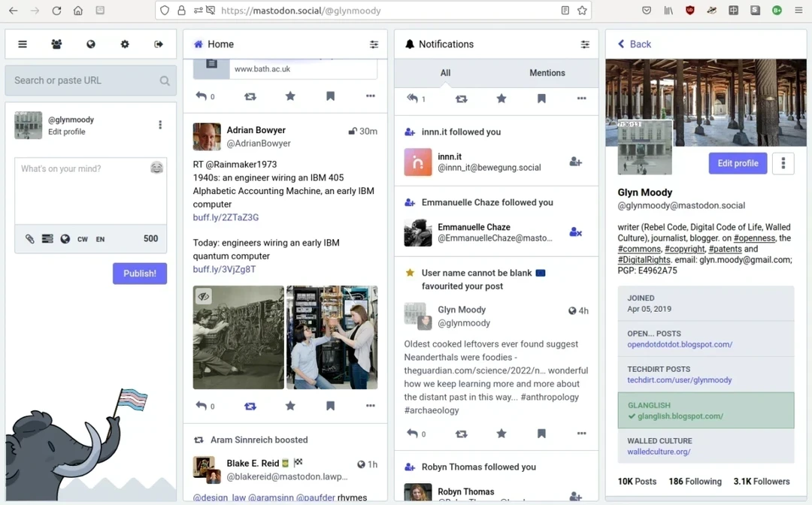Click the #openness hashtag in bio

pyautogui.click(x=754, y=238)
